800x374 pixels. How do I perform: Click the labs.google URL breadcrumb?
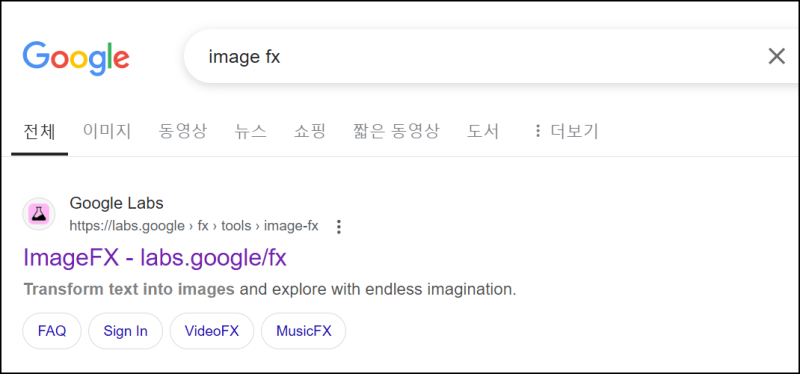point(194,226)
